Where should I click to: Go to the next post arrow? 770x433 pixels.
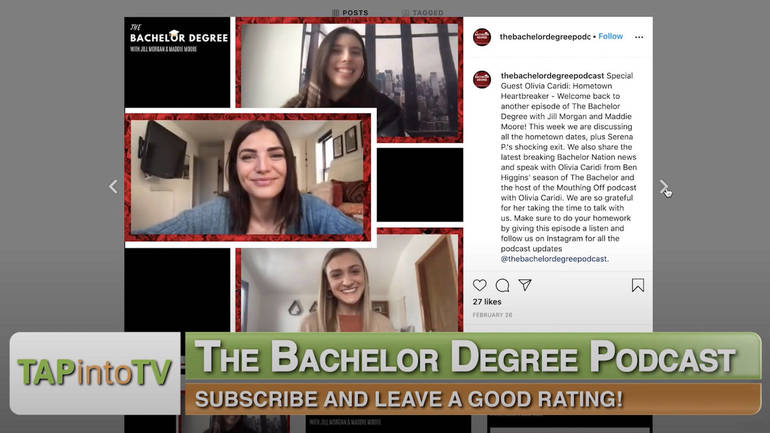click(663, 187)
